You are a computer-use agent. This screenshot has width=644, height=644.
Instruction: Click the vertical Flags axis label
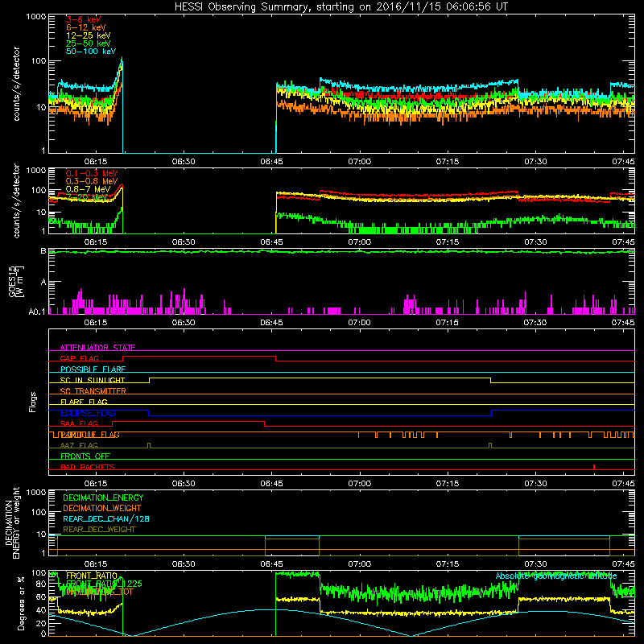32,402
